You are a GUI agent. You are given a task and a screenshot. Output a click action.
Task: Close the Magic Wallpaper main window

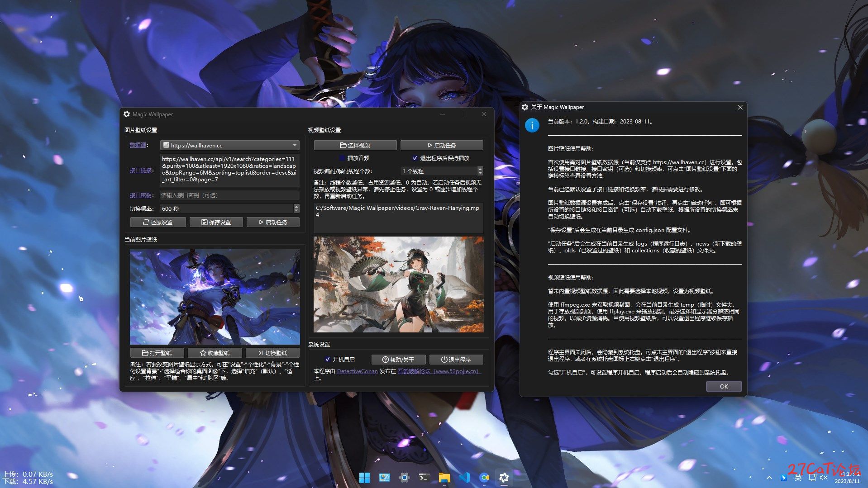[483, 114]
